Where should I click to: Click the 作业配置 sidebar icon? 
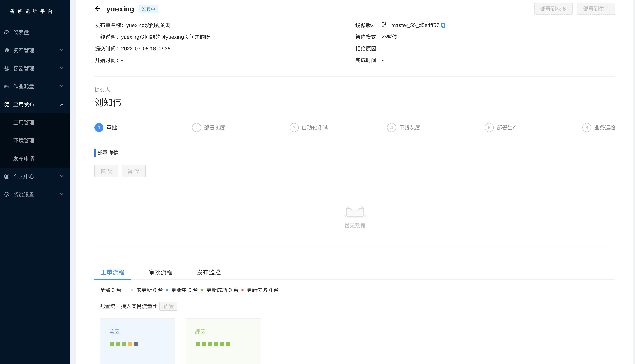pos(7,87)
